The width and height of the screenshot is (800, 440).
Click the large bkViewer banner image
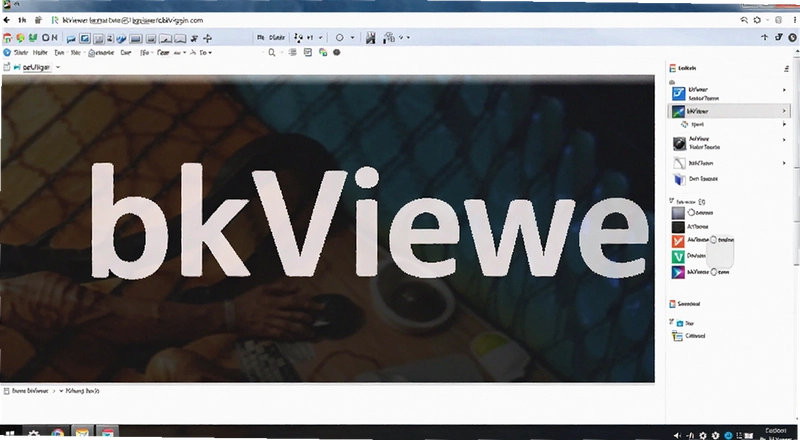pyautogui.click(x=328, y=229)
